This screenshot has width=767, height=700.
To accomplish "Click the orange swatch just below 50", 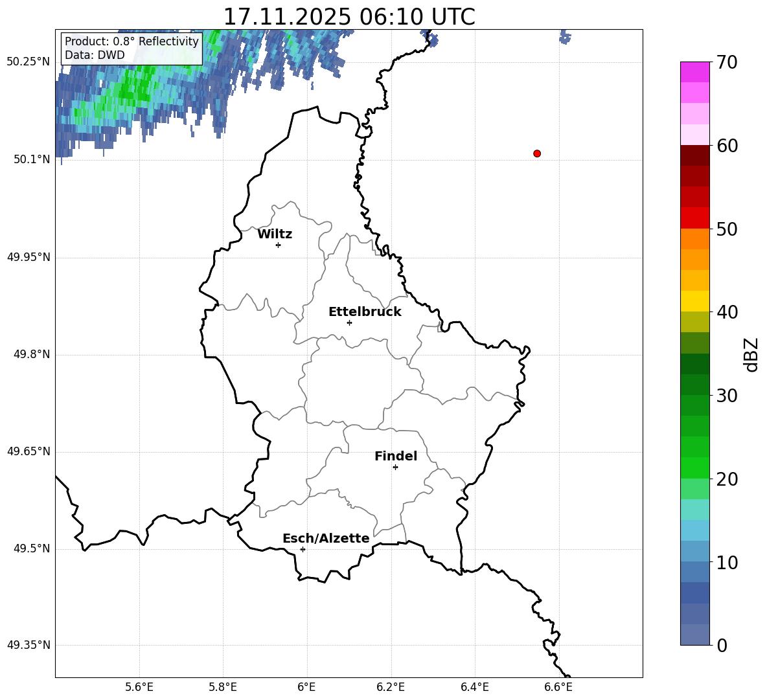I will 694,239.
